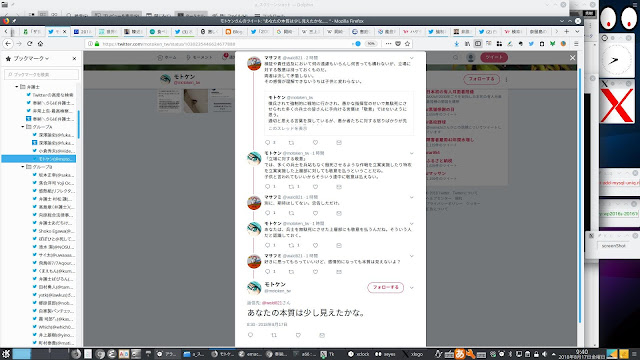
Task: Send あなたの本質は少し見えたかな tweet via direct message
Action: [x=322, y=335]
